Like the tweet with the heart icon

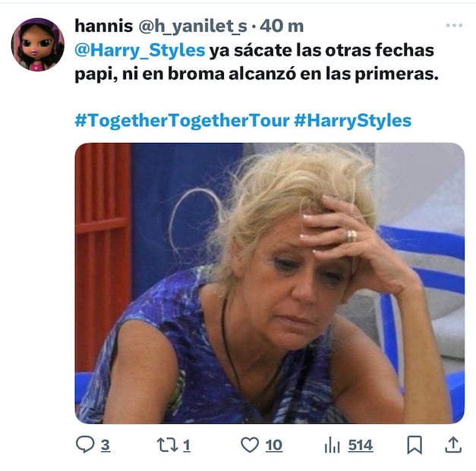point(250,445)
